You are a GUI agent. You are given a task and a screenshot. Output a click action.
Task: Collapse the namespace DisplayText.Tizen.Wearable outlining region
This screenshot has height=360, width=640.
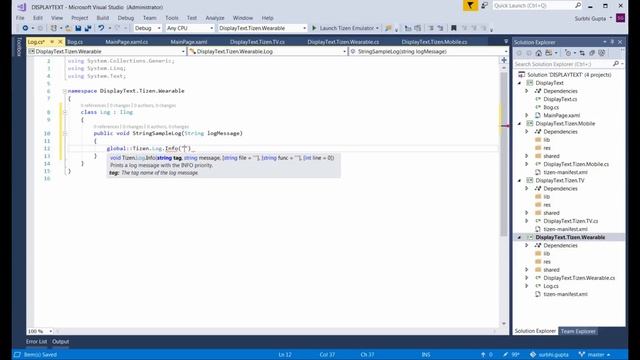pyautogui.click(x=64, y=91)
